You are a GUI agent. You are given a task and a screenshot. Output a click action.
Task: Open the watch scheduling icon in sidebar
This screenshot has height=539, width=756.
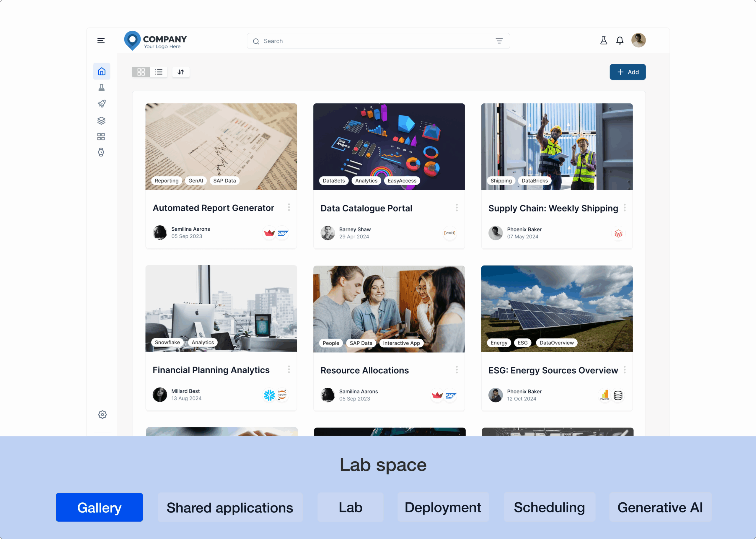pos(101,152)
